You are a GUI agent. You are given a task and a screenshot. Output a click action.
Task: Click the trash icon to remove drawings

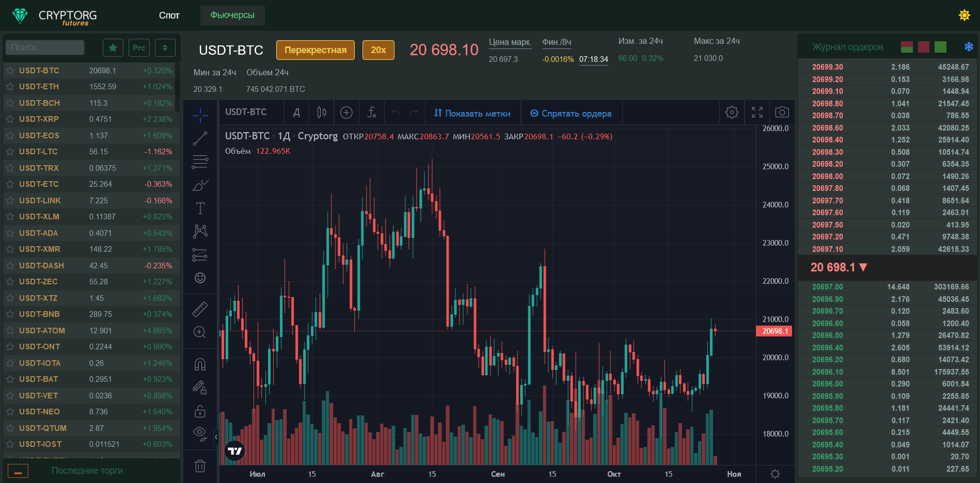click(x=200, y=466)
